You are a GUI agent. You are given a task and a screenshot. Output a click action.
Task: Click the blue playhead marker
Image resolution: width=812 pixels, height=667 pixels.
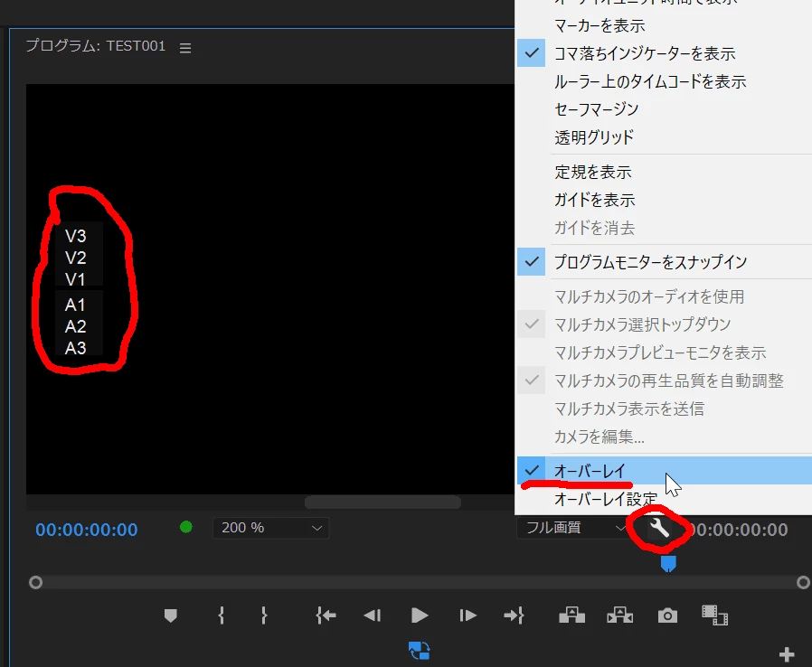click(x=668, y=563)
